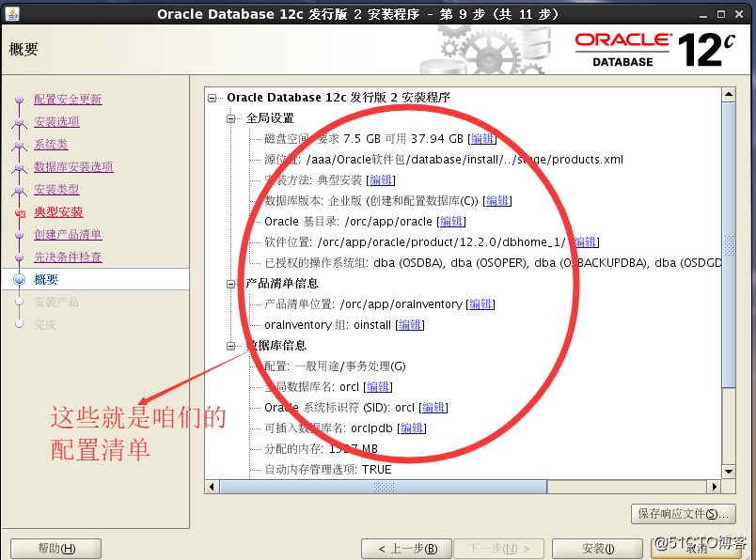Click the horizontal scrollbar right arrow
Viewport: 756px width, 560px height.
coord(714,487)
